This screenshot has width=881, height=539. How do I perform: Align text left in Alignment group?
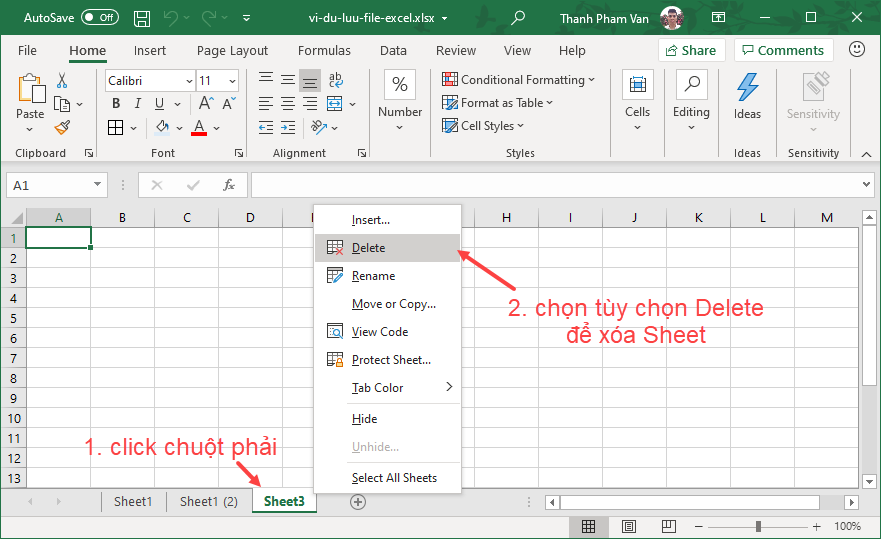click(x=266, y=103)
